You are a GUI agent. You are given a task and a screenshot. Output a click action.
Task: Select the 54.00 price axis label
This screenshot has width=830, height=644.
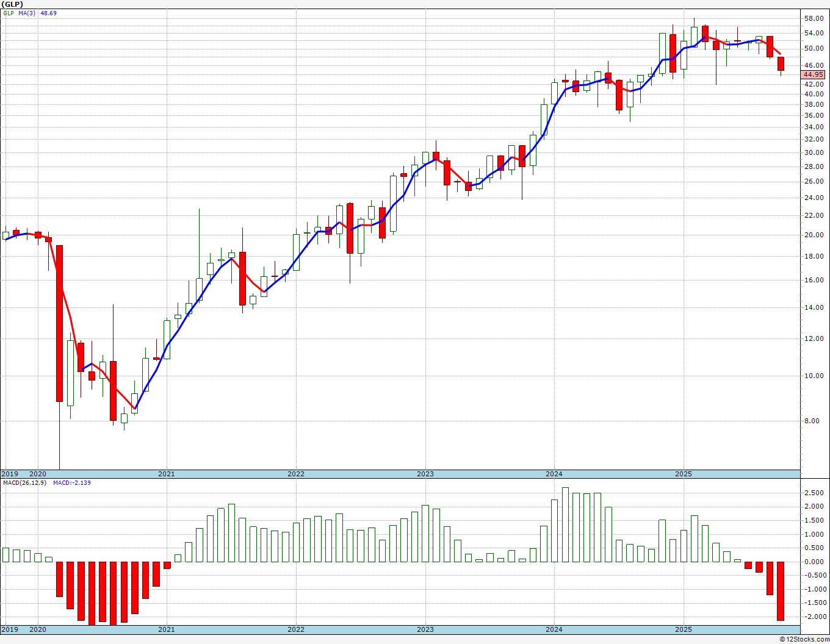pyautogui.click(x=814, y=33)
